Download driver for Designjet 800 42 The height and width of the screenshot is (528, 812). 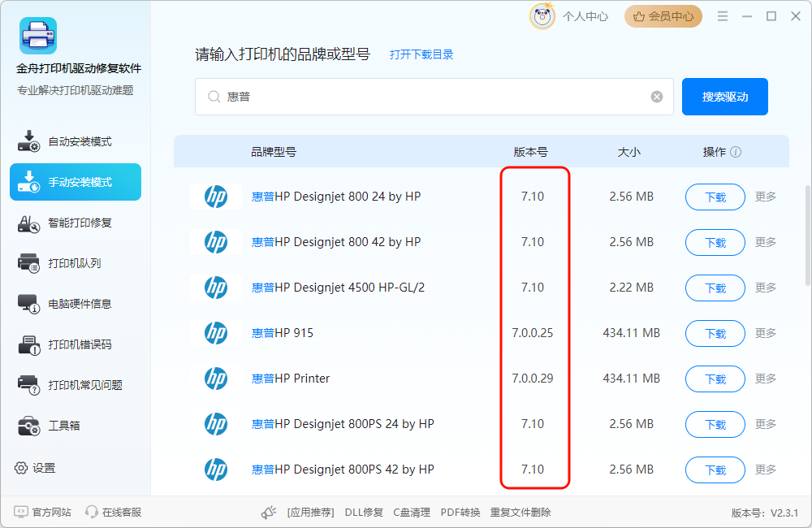pyautogui.click(x=715, y=243)
